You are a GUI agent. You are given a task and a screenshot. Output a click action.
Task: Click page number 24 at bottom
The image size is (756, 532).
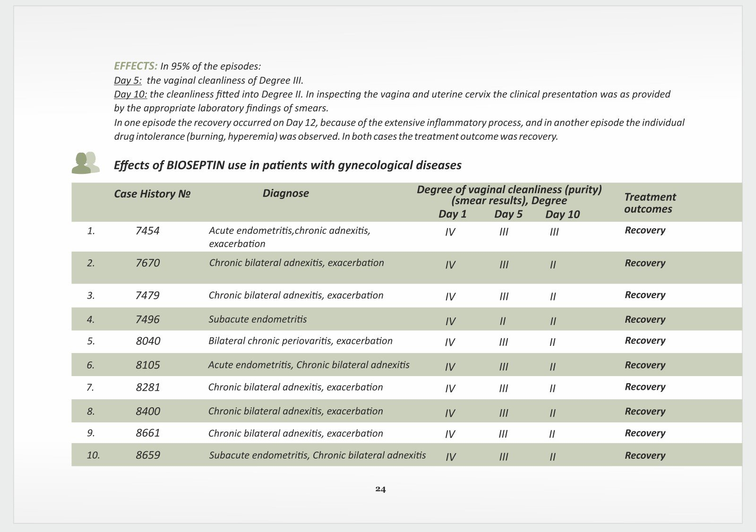click(380, 489)
